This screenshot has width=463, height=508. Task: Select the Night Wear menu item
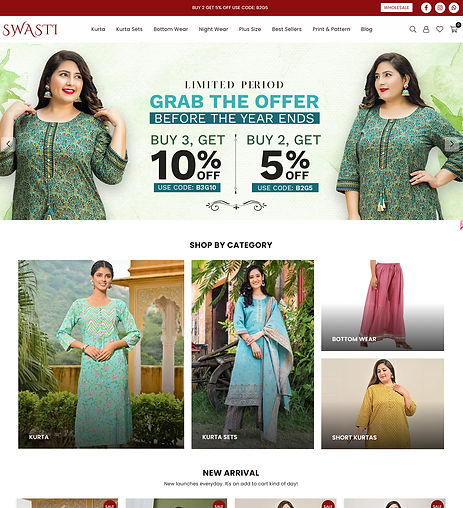[213, 29]
